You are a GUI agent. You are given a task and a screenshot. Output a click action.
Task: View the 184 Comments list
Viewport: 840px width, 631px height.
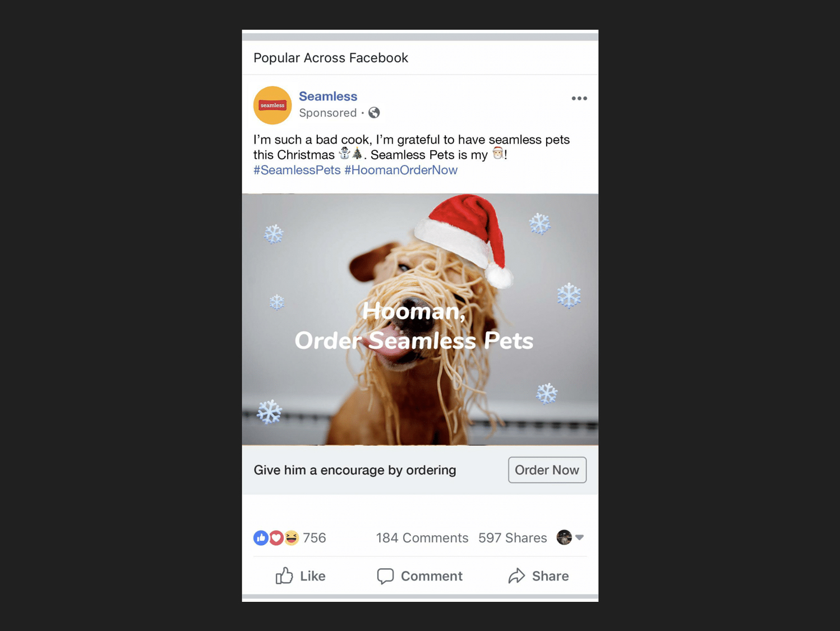(x=422, y=538)
